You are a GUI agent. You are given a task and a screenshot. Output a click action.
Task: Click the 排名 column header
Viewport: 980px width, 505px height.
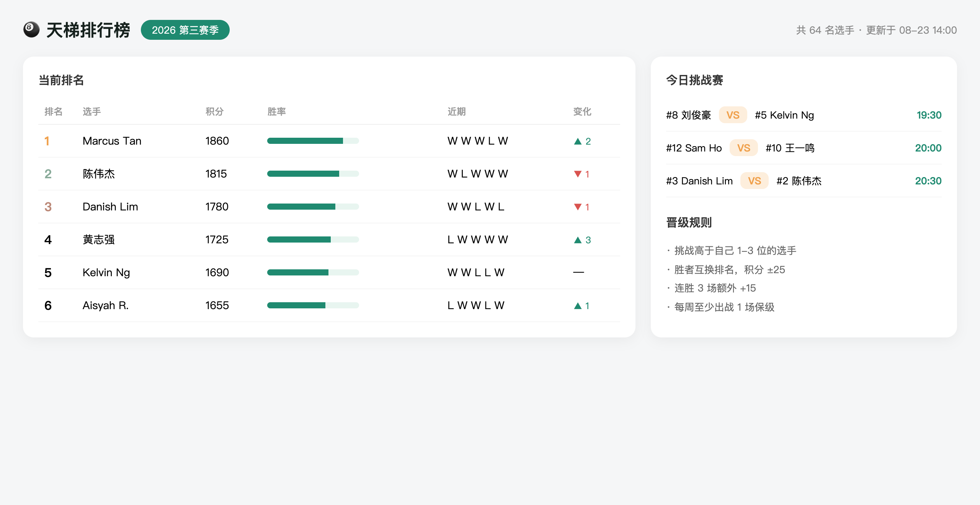tap(54, 111)
